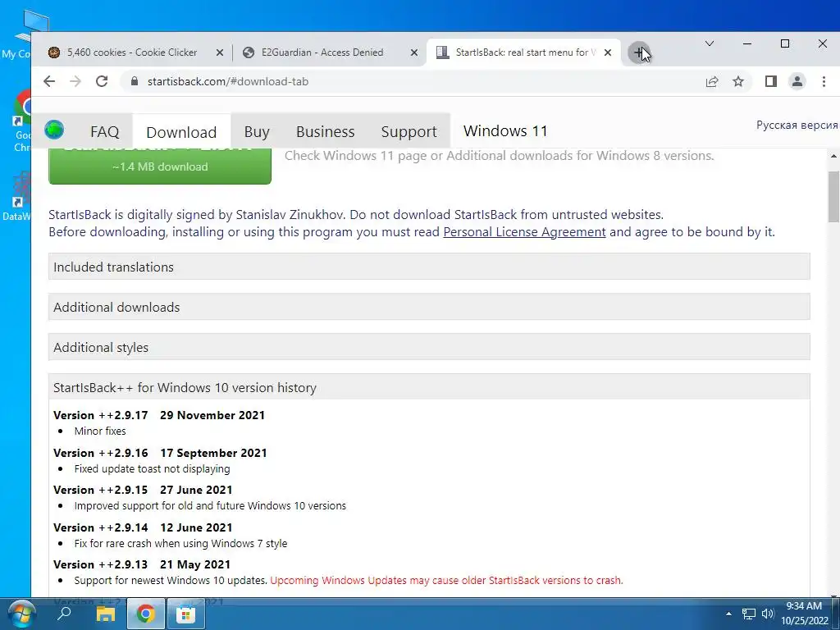The width and height of the screenshot is (840, 630).
Task: Click the page vertical scrollbar thumb
Action: 833,197
